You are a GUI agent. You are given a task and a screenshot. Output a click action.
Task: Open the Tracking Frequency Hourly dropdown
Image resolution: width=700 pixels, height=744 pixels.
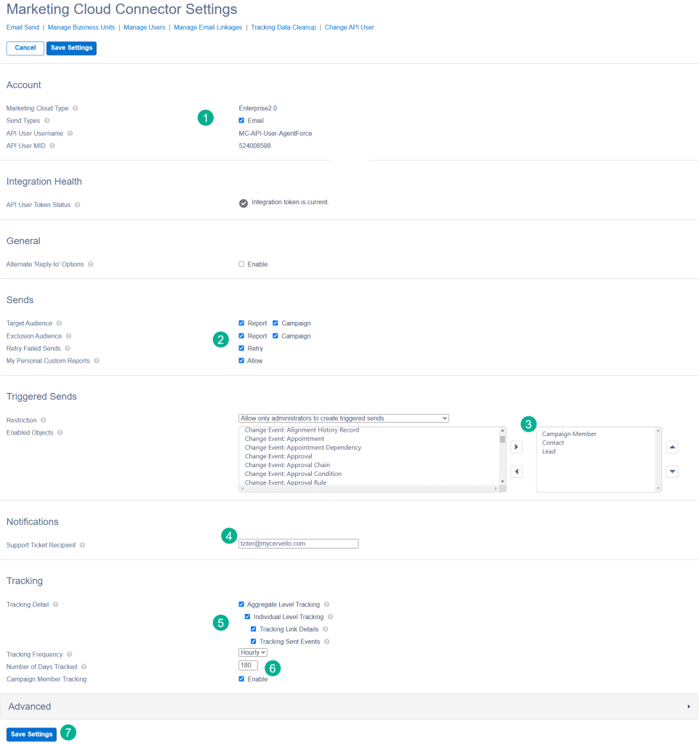(x=253, y=652)
